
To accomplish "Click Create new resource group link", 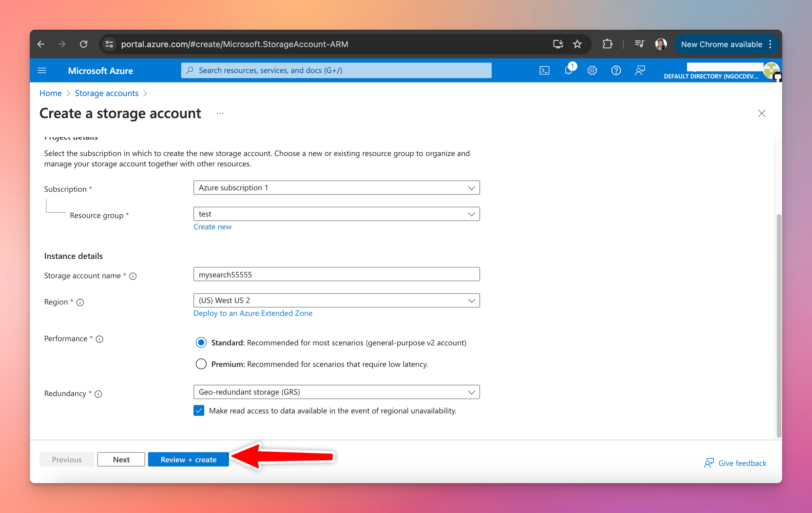I will (213, 227).
